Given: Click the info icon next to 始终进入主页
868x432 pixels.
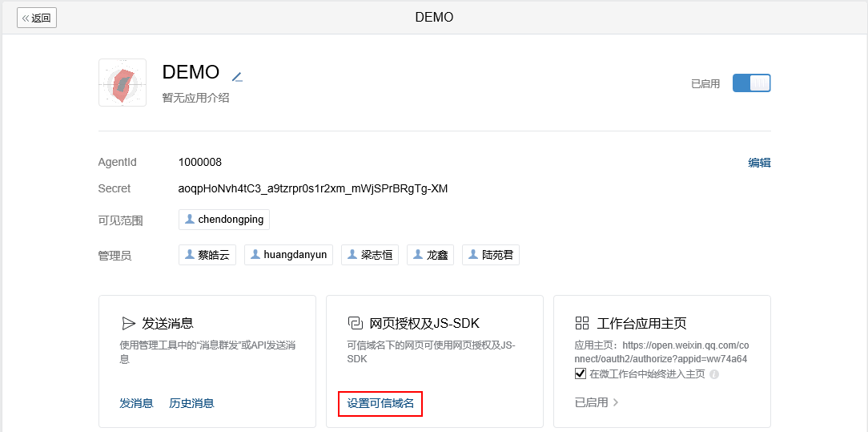Looking at the screenshot, I should [x=714, y=374].
